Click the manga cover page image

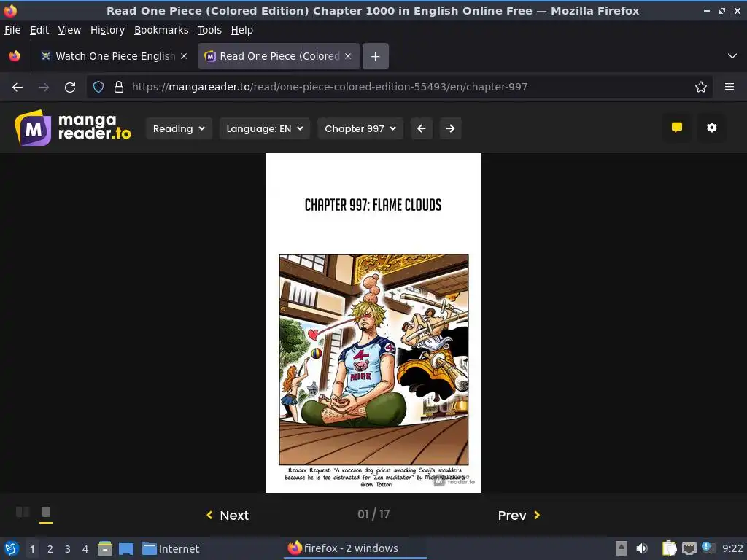pyautogui.click(x=373, y=323)
